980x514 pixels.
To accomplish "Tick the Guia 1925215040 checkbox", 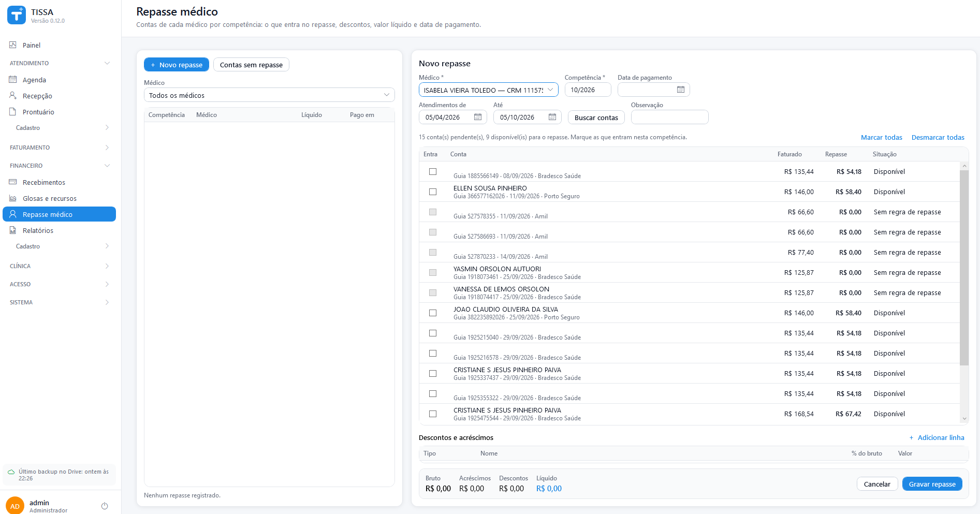I will [433, 333].
